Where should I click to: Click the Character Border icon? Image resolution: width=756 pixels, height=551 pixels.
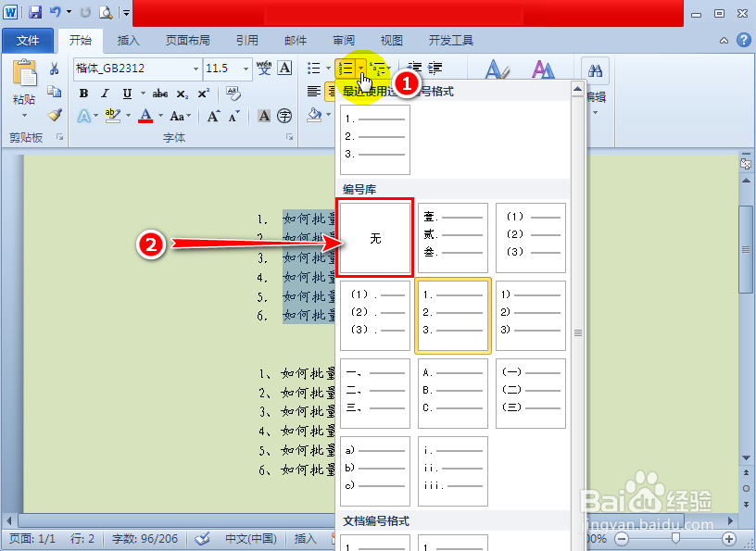click(285, 68)
